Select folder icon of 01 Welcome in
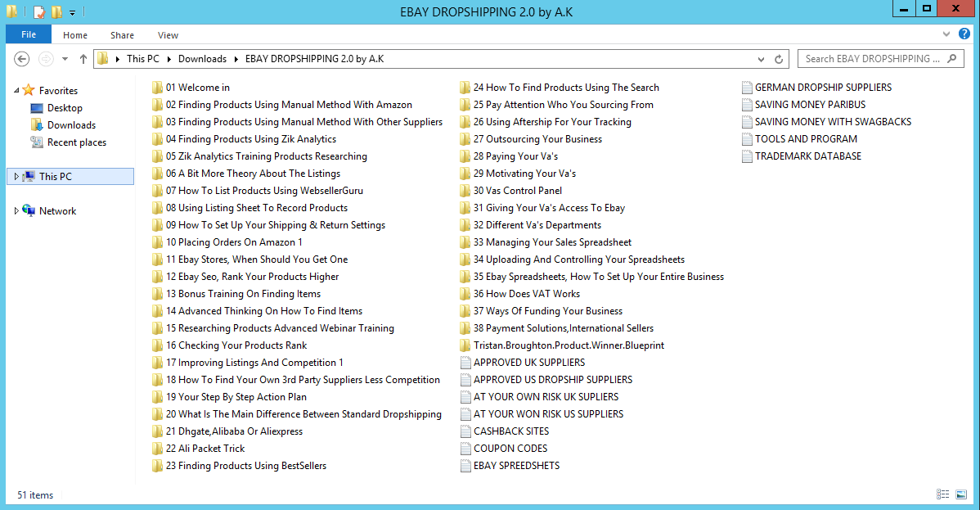980x510 pixels. click(158, 87)
